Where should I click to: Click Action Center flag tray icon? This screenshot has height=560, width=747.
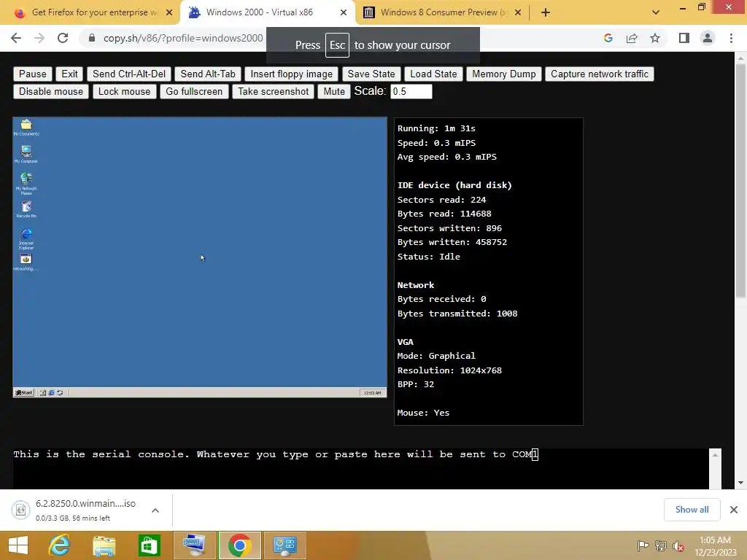point(643,545)
